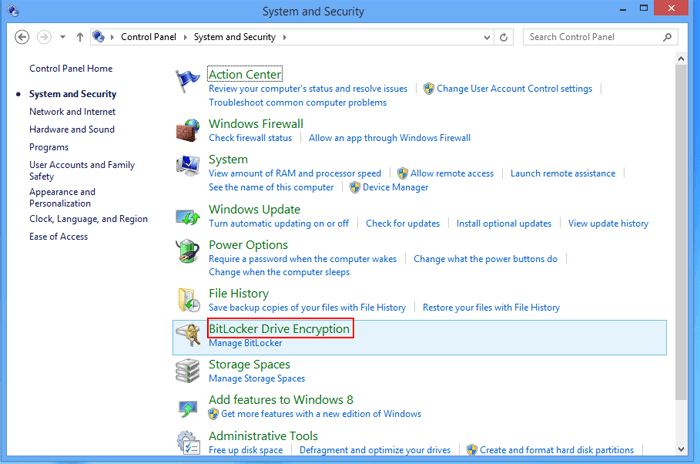Click the Add features to Windows 8 icon
This screenshot has height=464, width=700.
click(x=188, y=408)
